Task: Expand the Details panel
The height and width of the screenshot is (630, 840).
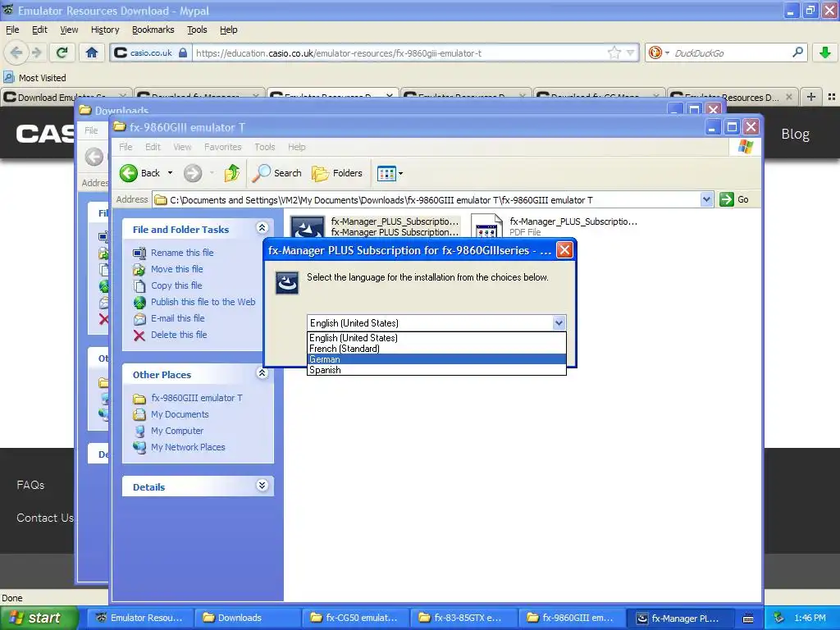Action: click(262, 486)
